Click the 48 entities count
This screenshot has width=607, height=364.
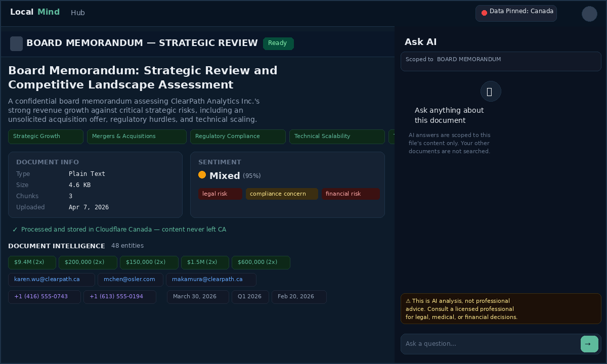click(x=127, y=246)
